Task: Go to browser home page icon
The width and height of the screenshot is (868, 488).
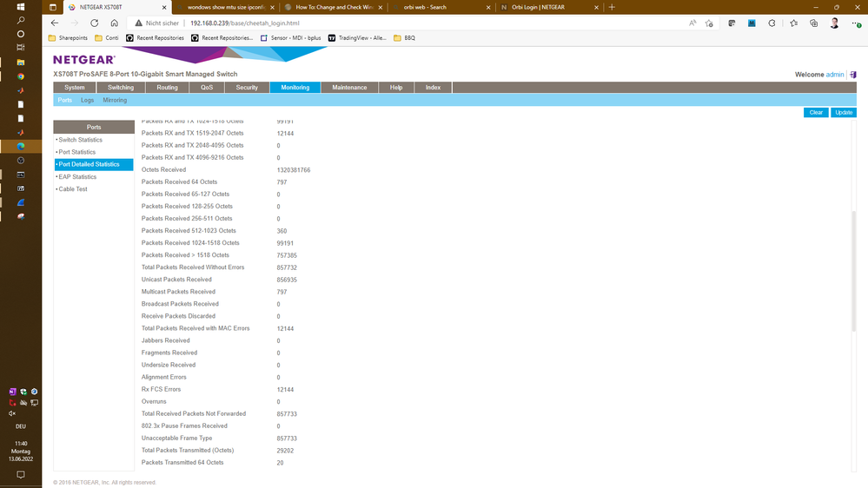Action: (115, 23)
